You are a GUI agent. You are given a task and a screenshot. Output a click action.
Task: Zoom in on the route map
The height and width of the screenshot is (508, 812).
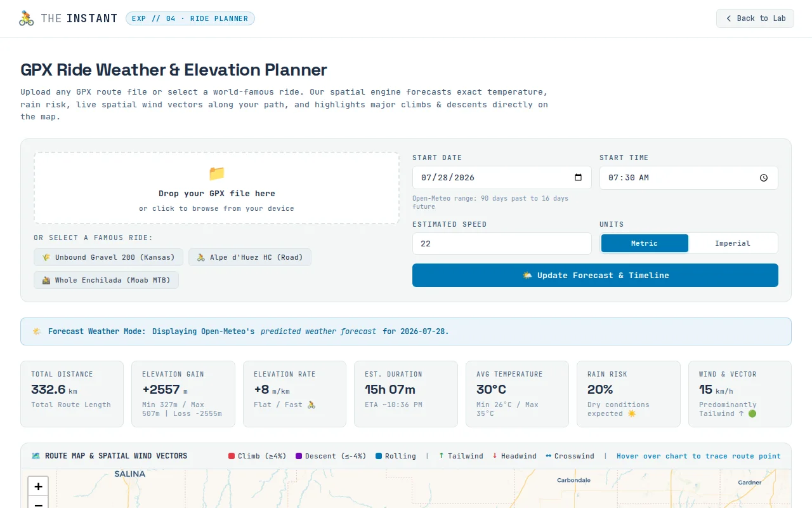(x=38, y=486)
